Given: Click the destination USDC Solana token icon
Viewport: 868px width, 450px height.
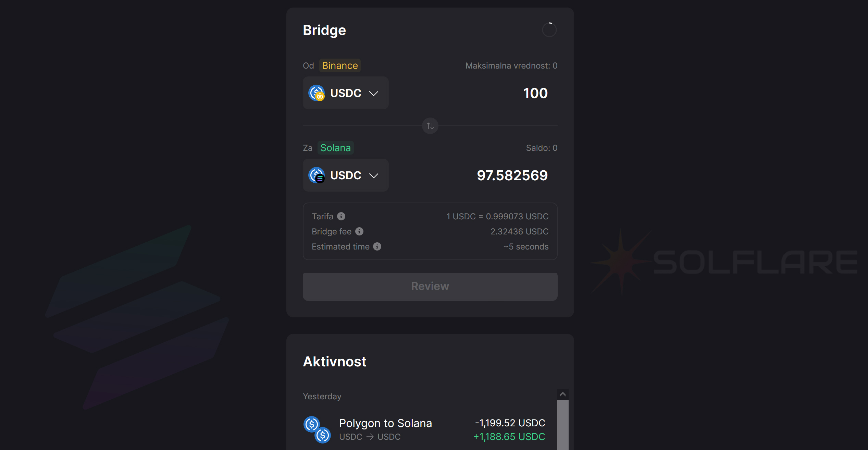Looking at the screenshot, I should pos(317,175).
